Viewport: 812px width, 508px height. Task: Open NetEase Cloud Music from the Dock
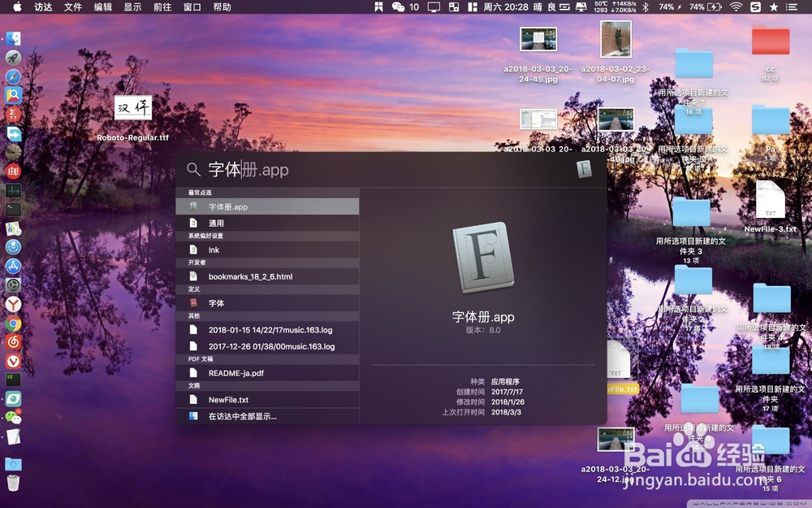coord(14,342)
